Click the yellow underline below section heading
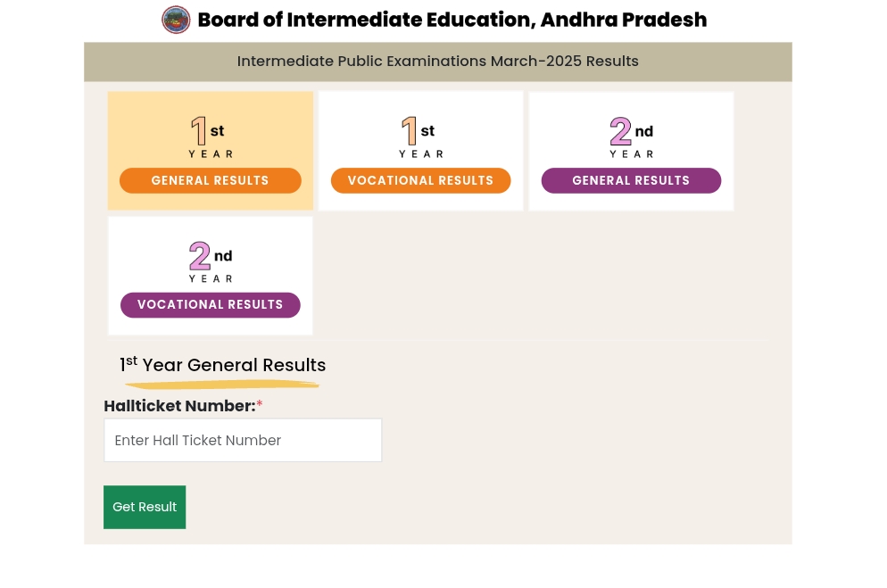 coord(221,385)
